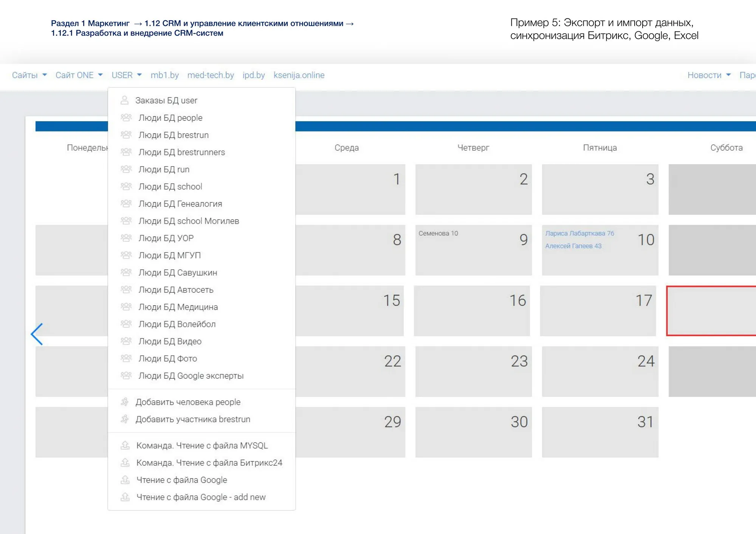The image size is (756, 534).
Task: Open the med-tech.by link
Action: (211, 75)
